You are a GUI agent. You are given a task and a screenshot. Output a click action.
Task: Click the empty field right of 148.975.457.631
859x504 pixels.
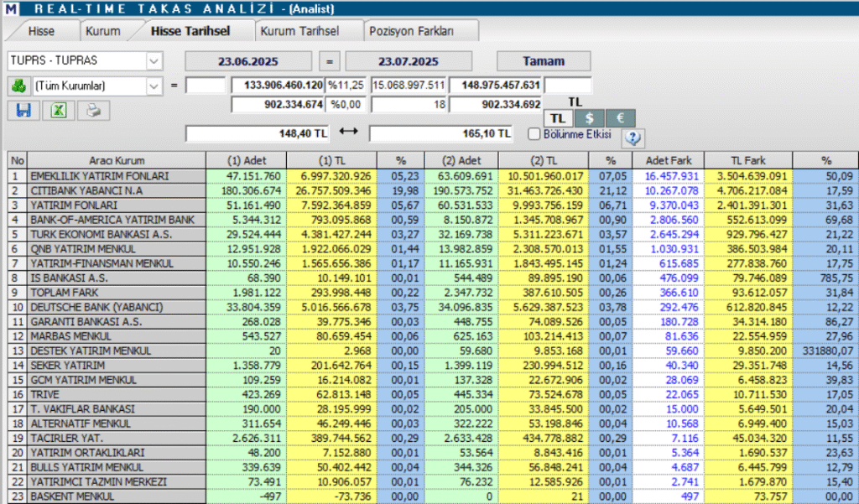pyautogui.click(x=568, y=86)
